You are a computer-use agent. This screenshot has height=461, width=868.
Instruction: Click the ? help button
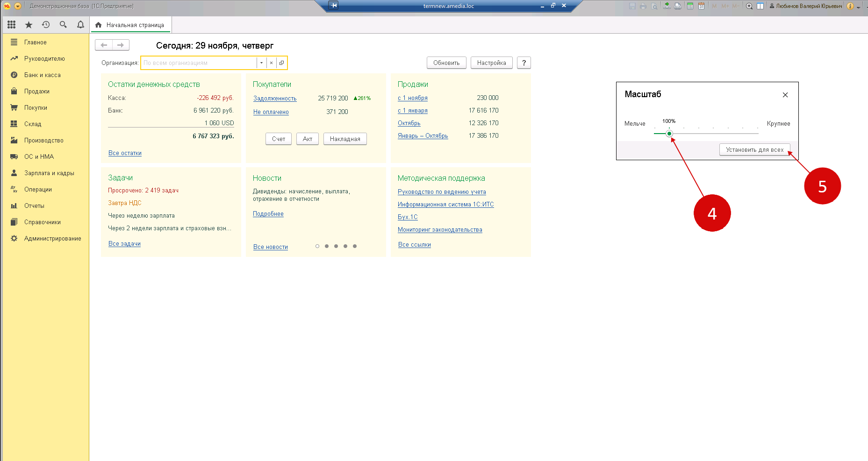coord(524,63)
